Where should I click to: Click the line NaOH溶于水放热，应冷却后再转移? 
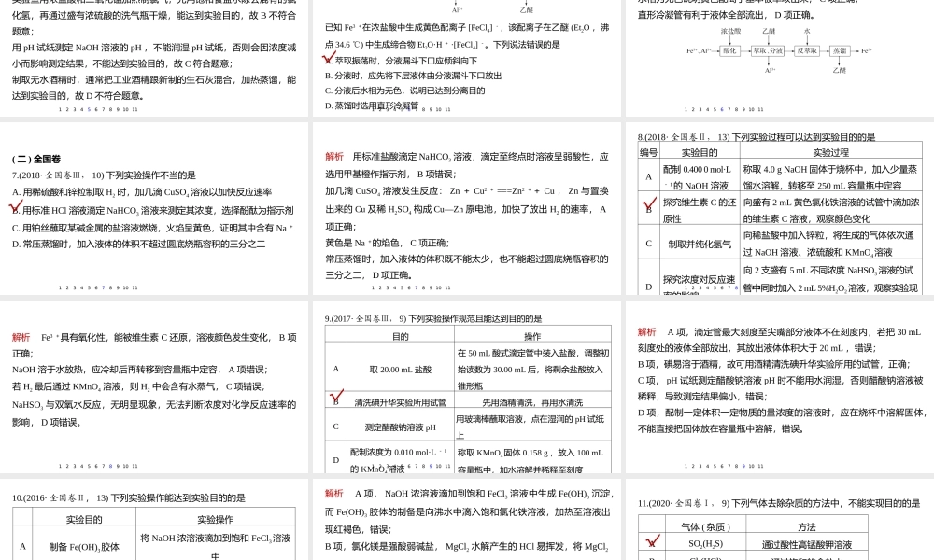tap(140, 369)
